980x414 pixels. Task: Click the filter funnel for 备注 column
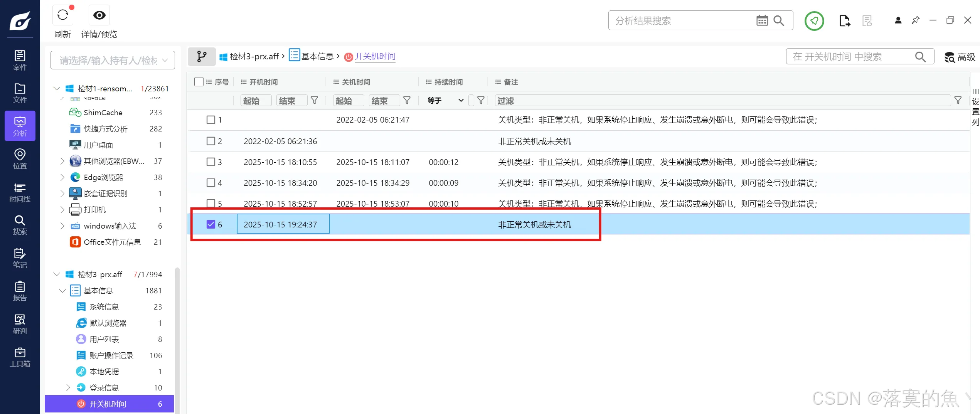[958, 101]
